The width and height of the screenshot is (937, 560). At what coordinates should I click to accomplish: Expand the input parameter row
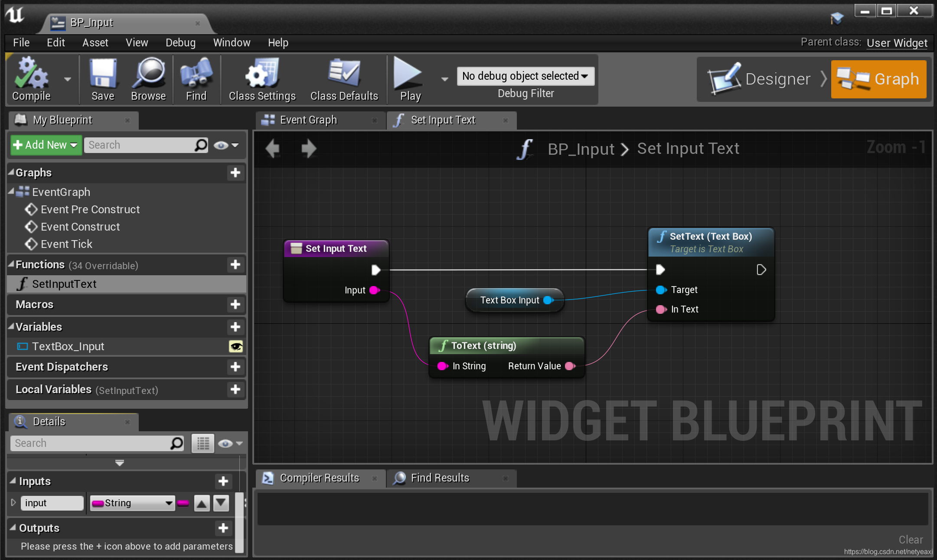[x=13, y=502]
